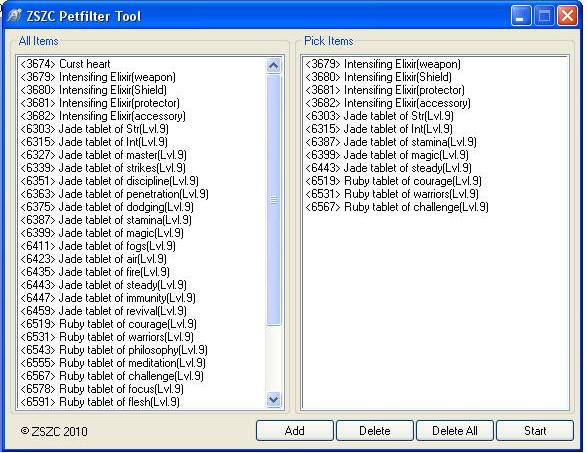Select Ruby tablet of challenge(Lvl.9) in Pick Items
Image resolution: width=587 pixels, height=453 pixels.
click(397, 207)
